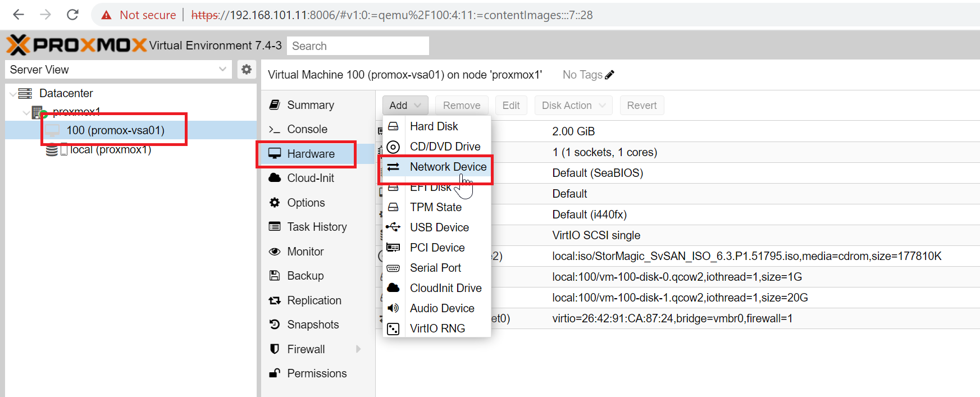Click the Cloud-Init cloud icon
980x397 pixels.
275,178
